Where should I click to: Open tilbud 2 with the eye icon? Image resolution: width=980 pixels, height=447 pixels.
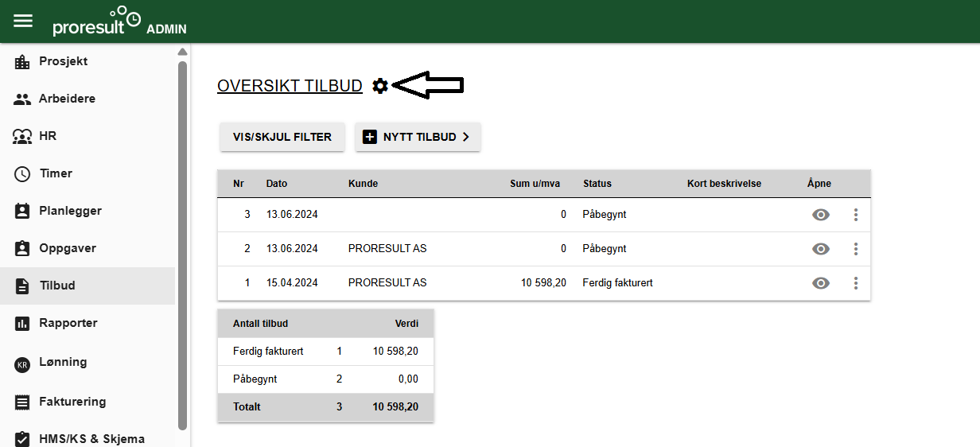(x=821, y=249)
